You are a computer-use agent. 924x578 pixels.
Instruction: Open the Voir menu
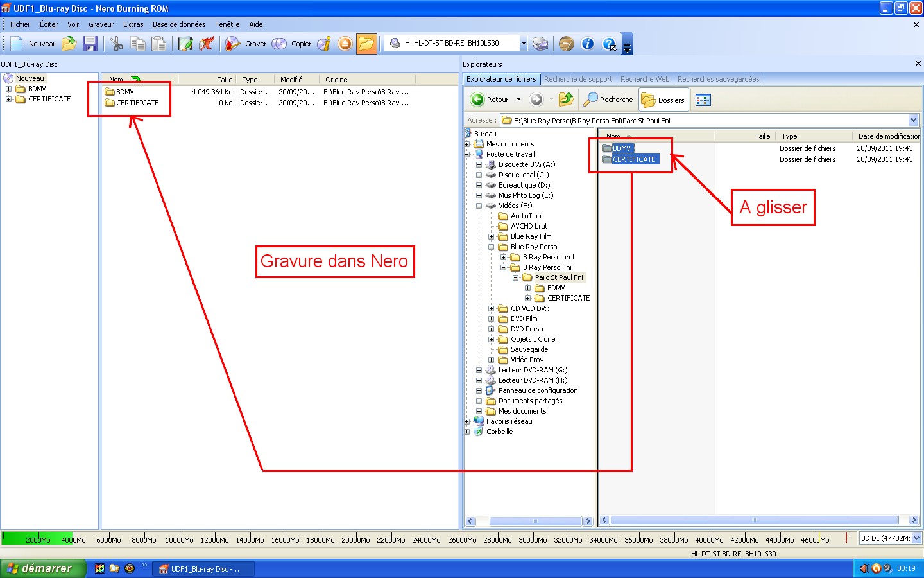coord(73,24)
